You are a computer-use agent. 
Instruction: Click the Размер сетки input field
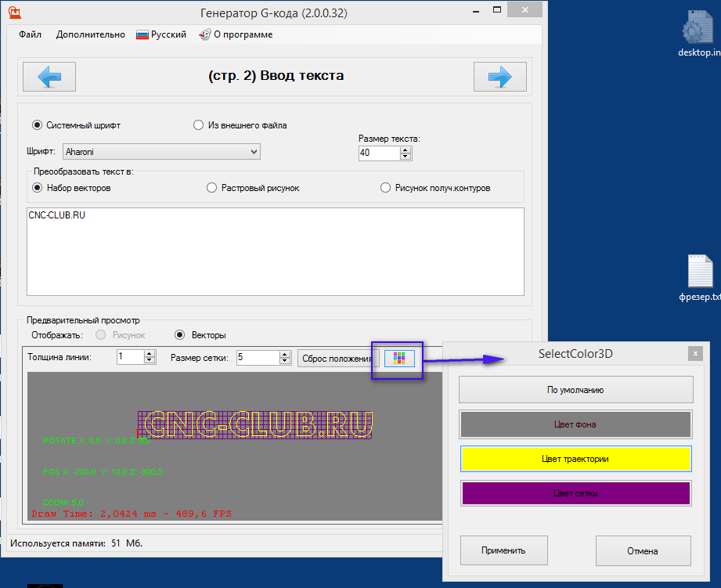tap(258, 358)
